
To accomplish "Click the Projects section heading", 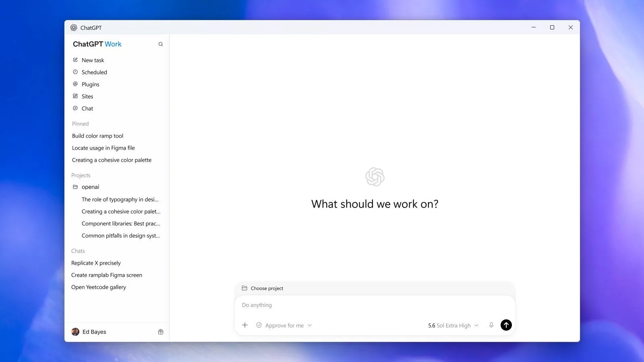I will pos(81,175).
